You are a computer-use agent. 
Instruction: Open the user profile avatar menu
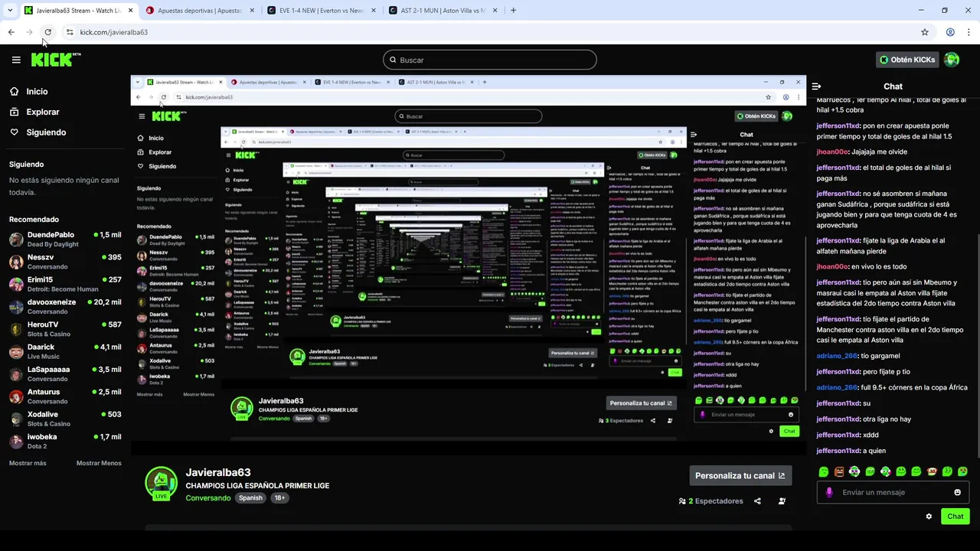pos(952,60)
